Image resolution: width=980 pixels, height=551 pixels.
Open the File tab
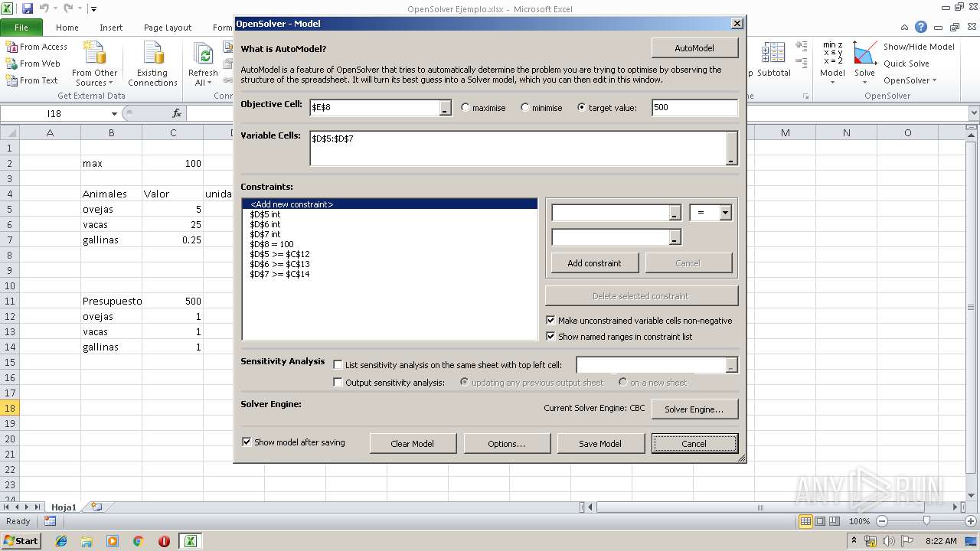tap(21, 28)
